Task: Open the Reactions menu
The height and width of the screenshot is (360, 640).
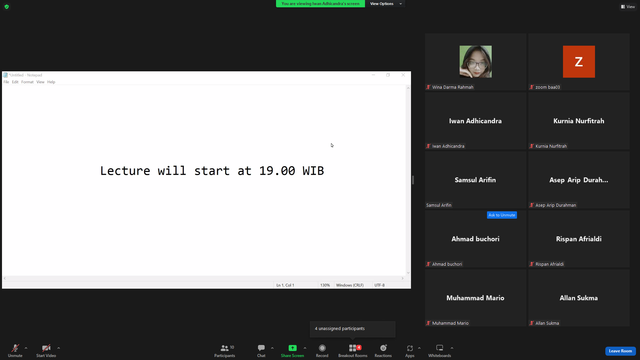Action: (383, 350)
